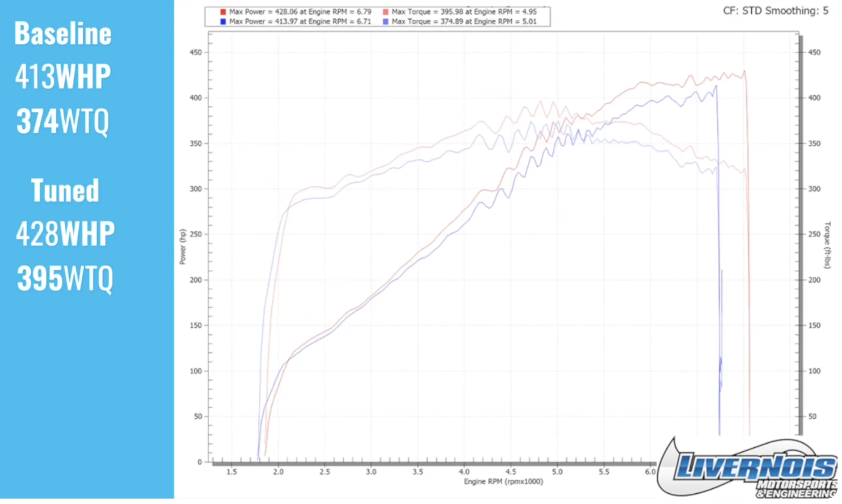Click the Livernois Motorsports logo

(x=747, y=468)
